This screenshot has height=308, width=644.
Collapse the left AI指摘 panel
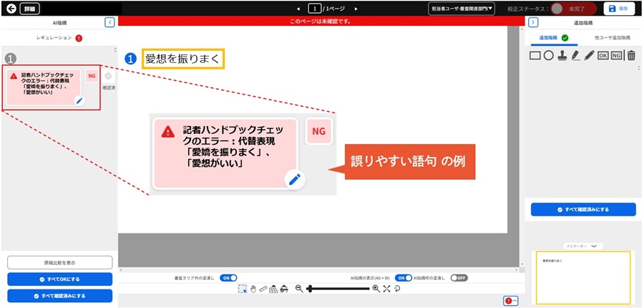tap(109, 22)
